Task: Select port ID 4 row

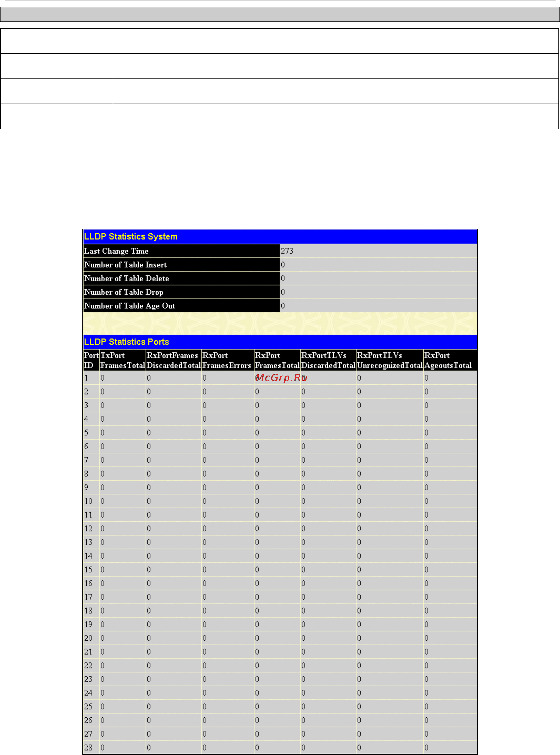Action: point(280,419)
